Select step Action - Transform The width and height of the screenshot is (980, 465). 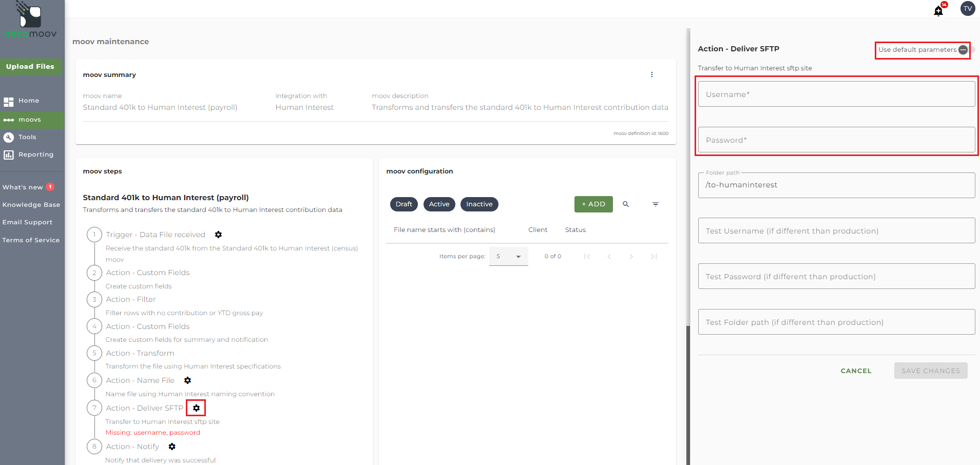[140, 353]
